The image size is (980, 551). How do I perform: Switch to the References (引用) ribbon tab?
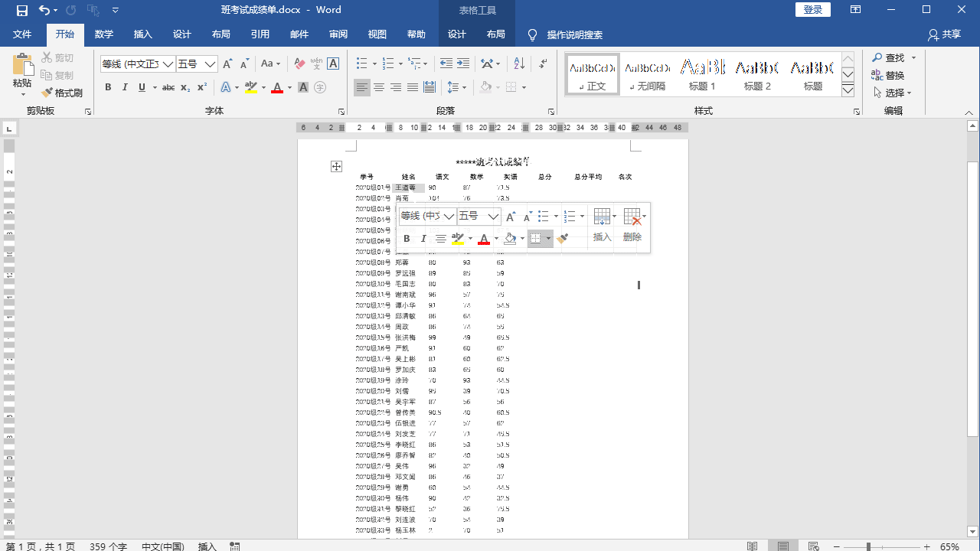coord(260,34)
